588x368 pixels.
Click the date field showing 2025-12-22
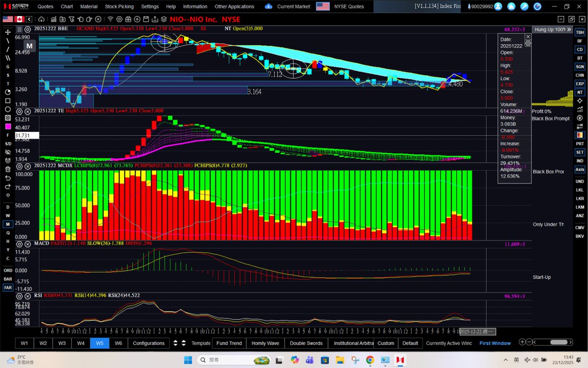pos(478,332)
